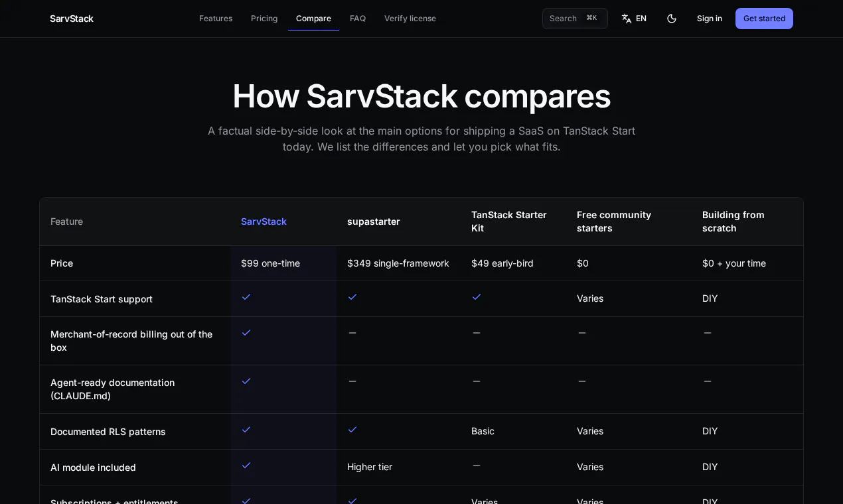This screenshot has height=504, width=843.
Task: Click Free community dash in Merchant-of-record billing row
Action: pyautogui.click(x=582, y=333)
